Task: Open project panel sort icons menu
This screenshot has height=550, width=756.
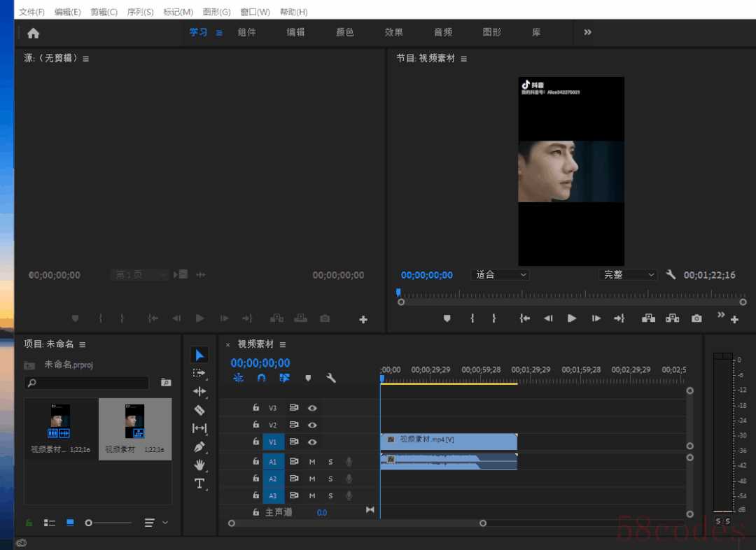Action: (x=150, y=523)
